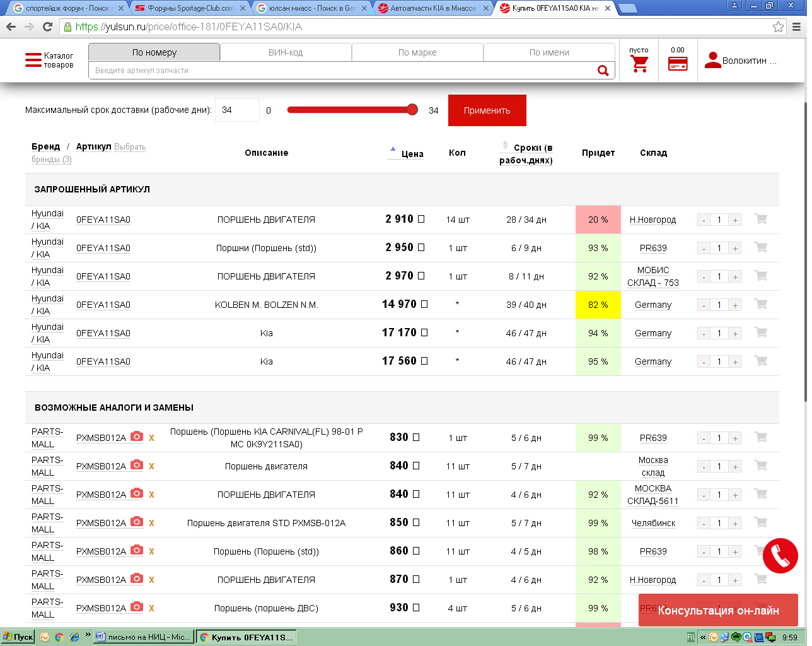View photo for PXMSB012A priced 830
812x646 pixels.
[x=137, y=437]
